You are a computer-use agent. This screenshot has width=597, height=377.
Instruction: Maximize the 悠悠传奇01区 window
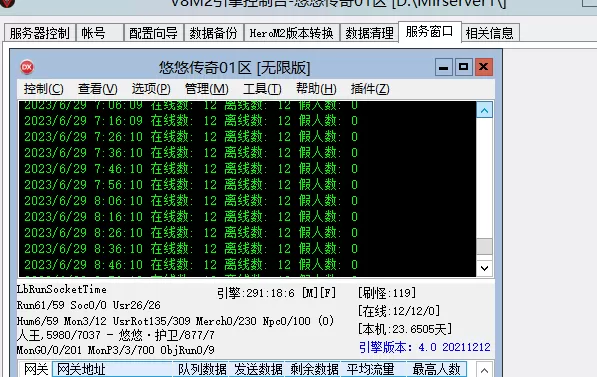pyautogui.click(x=463, y=67)
